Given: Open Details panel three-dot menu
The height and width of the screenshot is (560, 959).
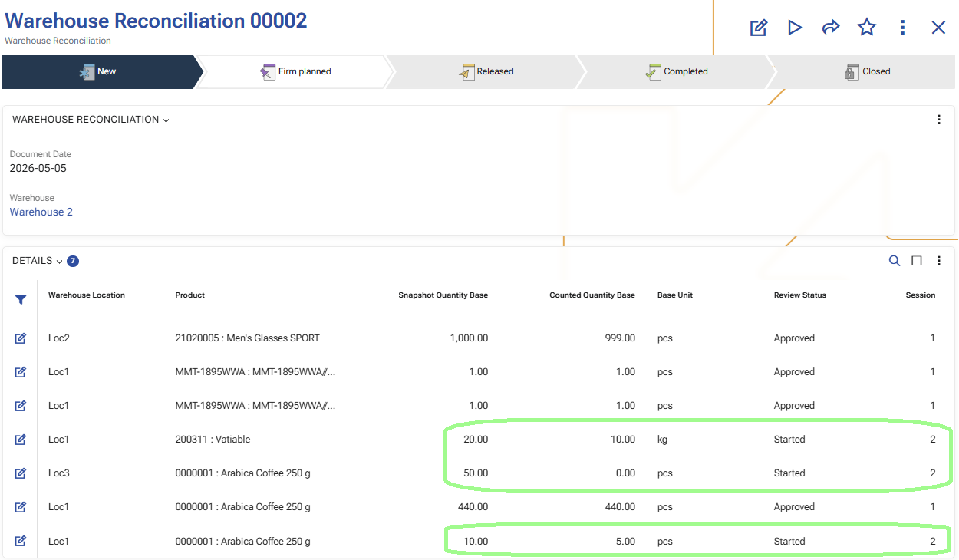Looking at the screenshot, I should point(938,261).
